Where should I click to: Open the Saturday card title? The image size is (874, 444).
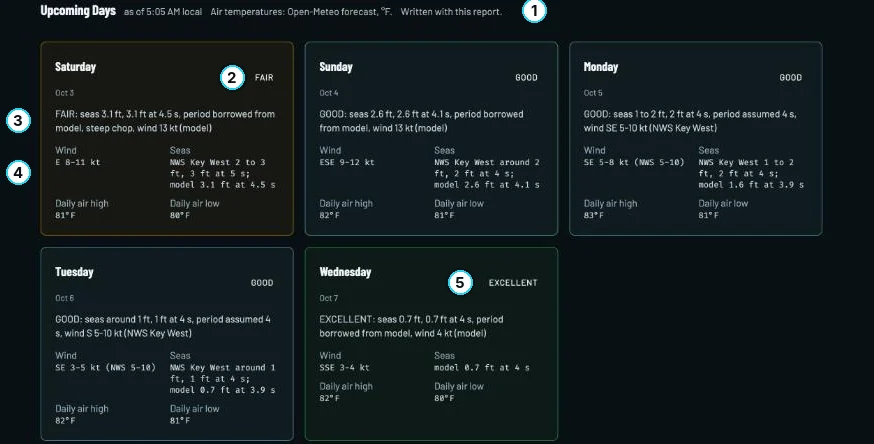(75, 67)
